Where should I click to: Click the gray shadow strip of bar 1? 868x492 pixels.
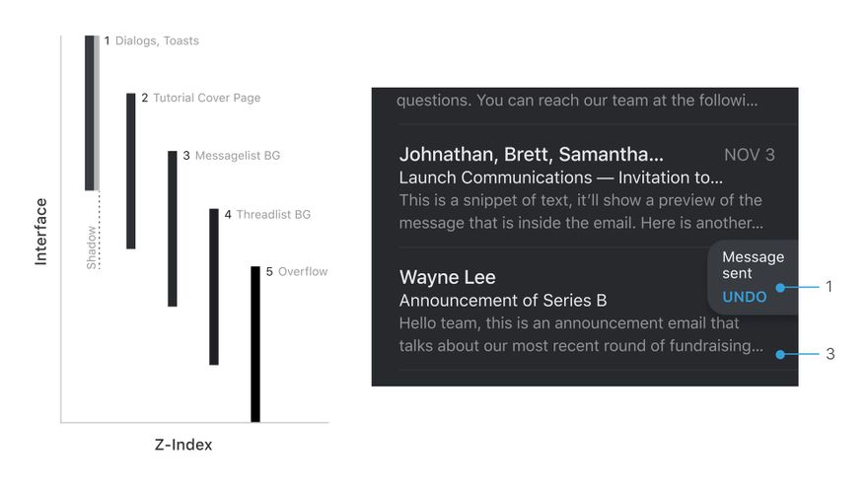97,113
